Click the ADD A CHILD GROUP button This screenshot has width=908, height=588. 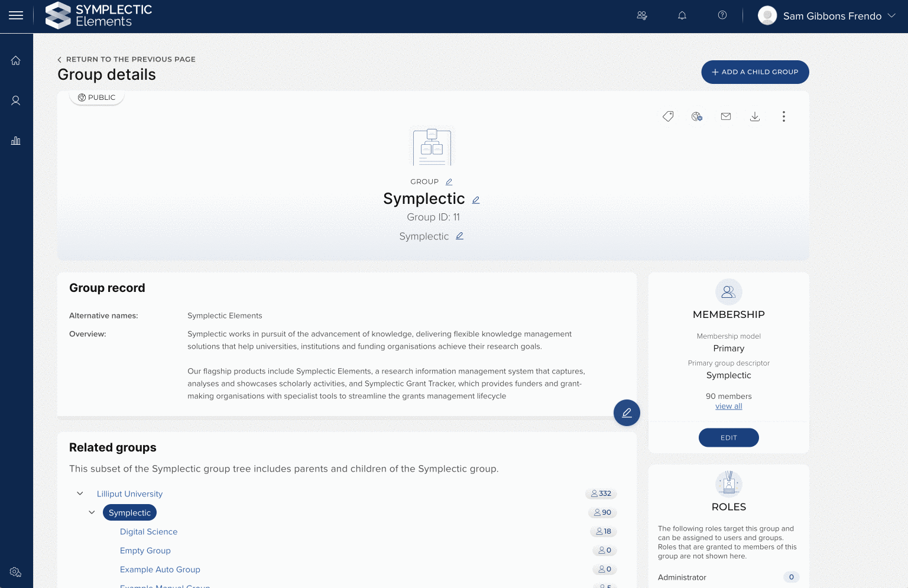tap(755, 72)
